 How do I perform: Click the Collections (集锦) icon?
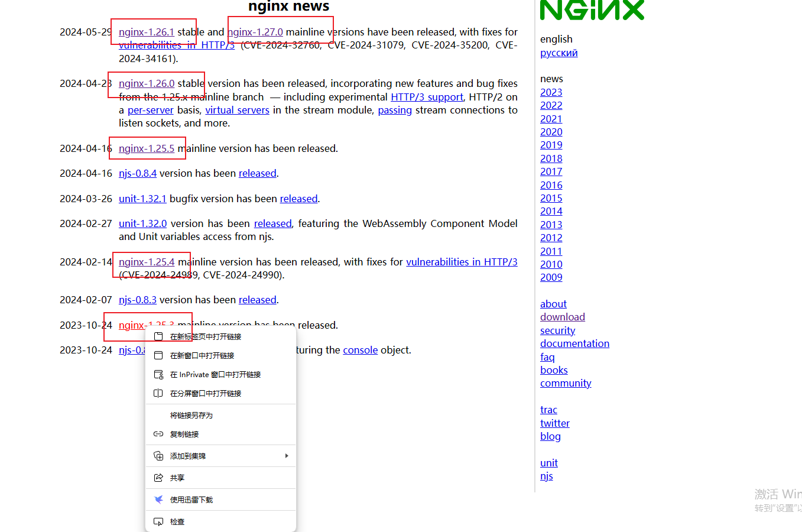coord(158,455)
